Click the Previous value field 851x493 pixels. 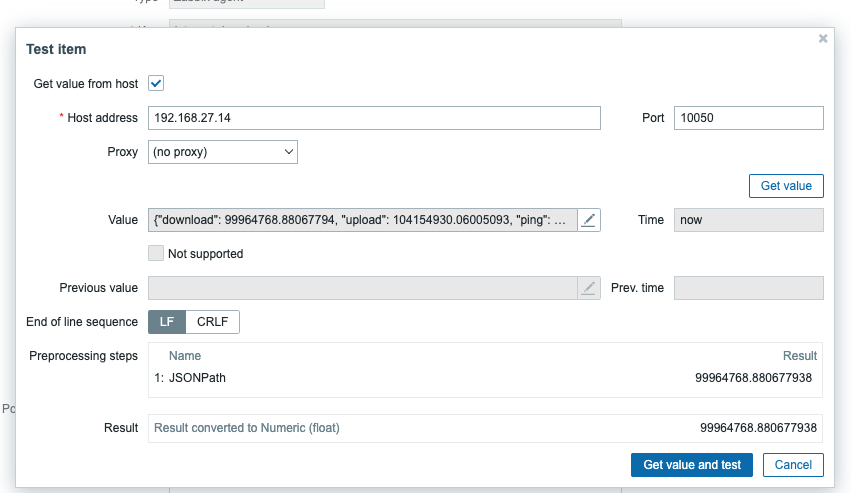[362, 288]
